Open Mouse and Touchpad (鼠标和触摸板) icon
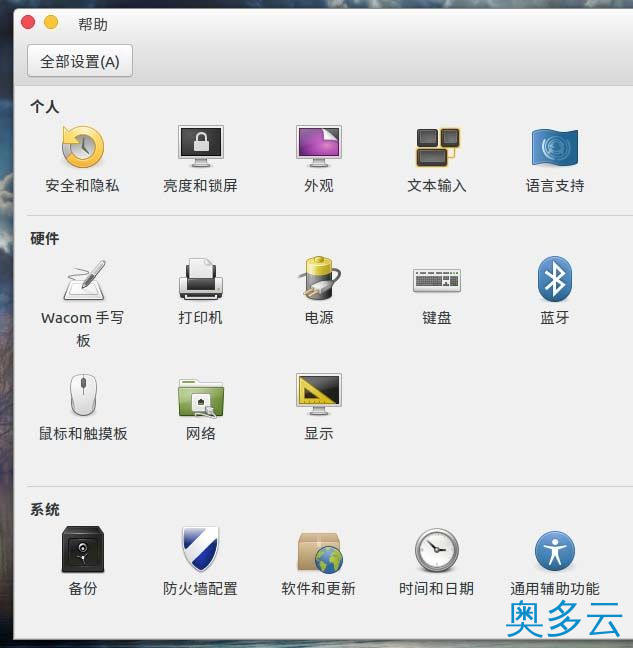 click(83, 395)
